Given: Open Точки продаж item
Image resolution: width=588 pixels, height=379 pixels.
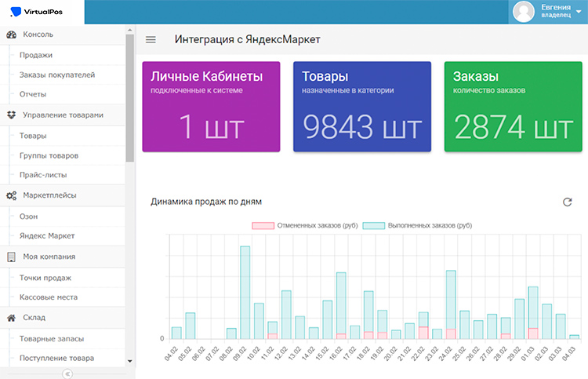Looking at the screenshot, I should (x=45, y=278).
